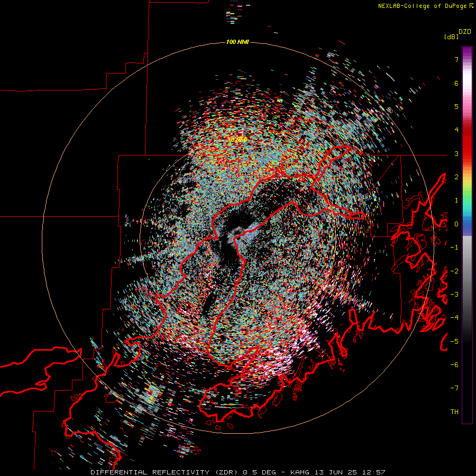Click the 50 NMI range ring label
The image size is (476, 476).
click(237, 140)
